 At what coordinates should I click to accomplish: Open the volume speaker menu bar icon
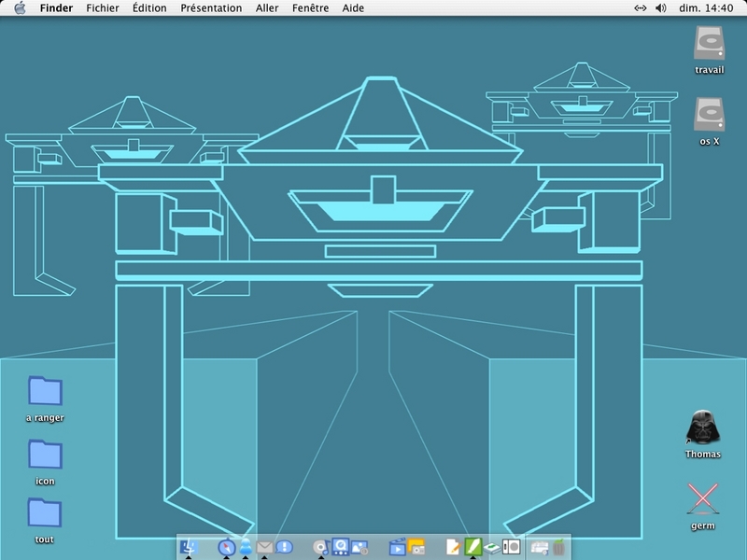point(661,7)
